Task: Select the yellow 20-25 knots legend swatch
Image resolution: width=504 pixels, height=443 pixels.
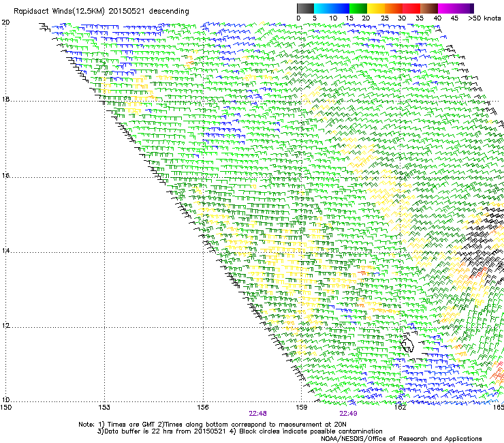Action: point(376,8)
